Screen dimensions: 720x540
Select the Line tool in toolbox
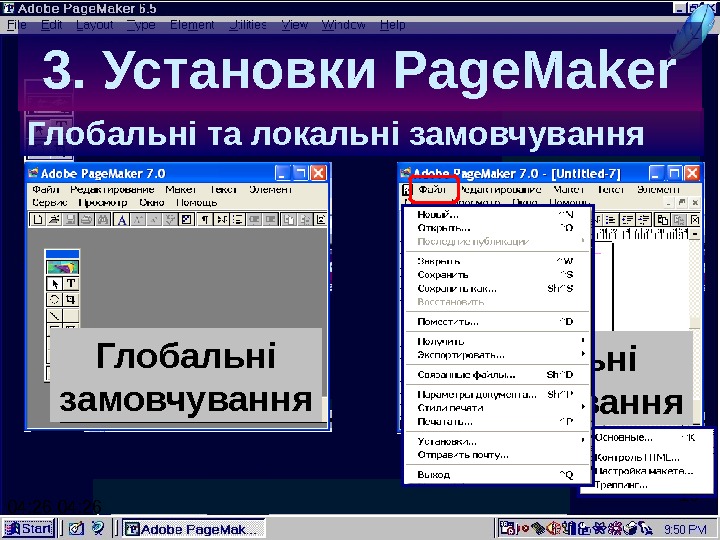click(55, 315)
